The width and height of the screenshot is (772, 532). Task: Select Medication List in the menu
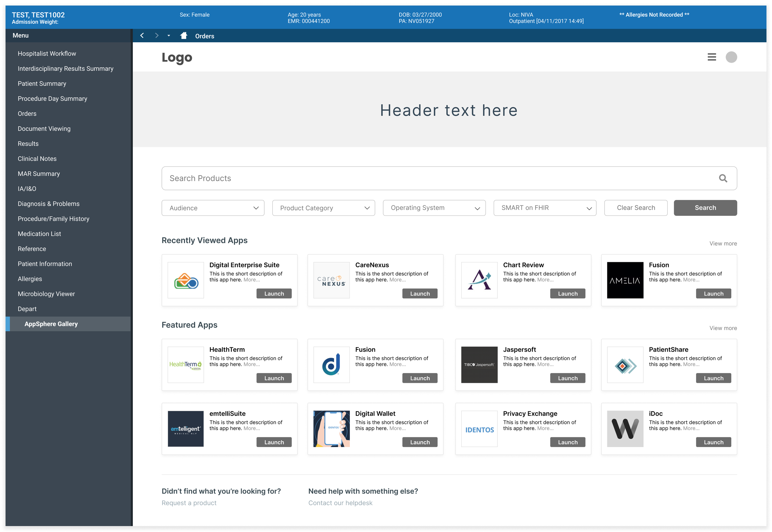39,234
